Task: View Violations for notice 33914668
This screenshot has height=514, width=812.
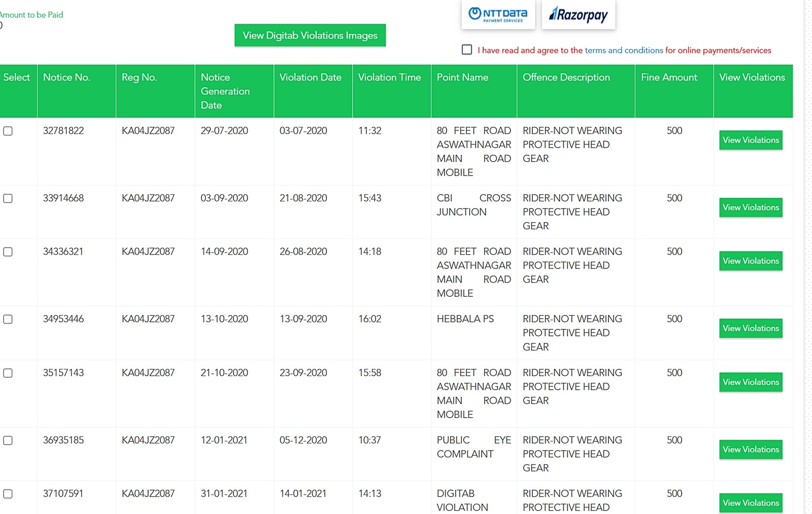Action: tap(751, 208)
